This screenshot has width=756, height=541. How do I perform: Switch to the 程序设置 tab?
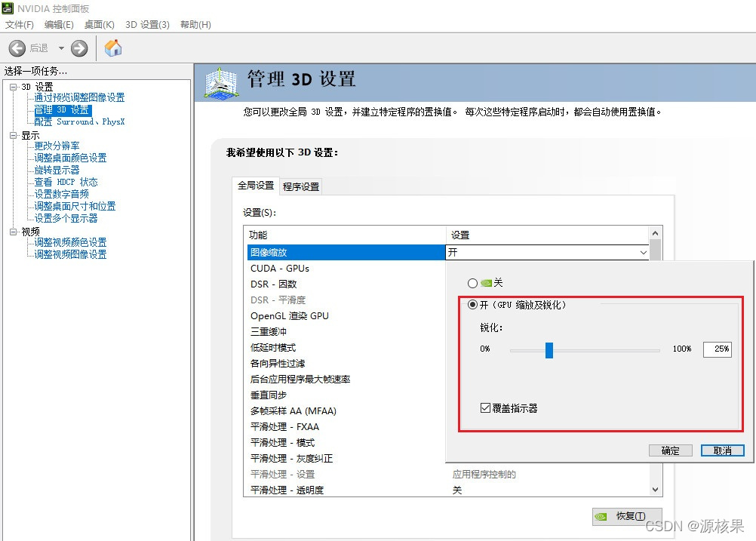click(301, 186)
